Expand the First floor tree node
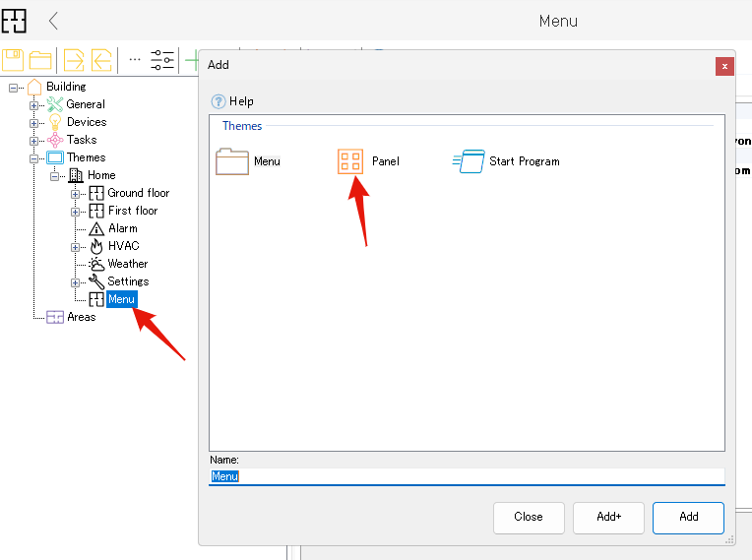 [75, 212]
